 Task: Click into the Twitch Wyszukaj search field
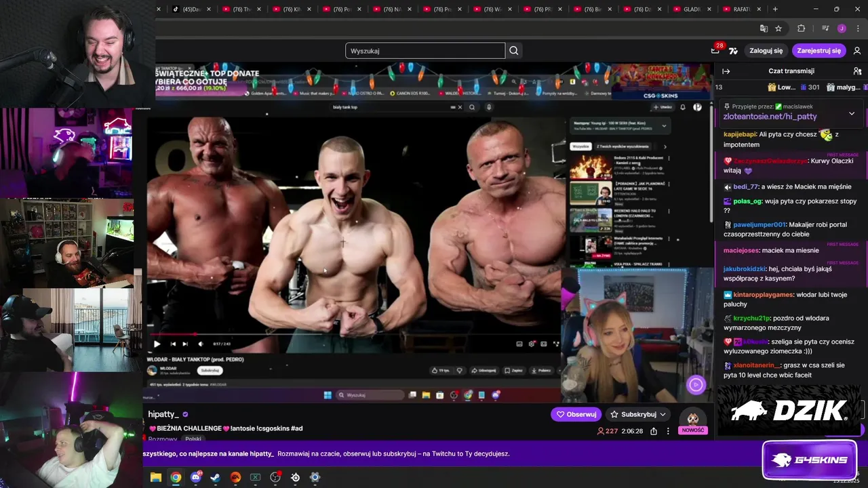(425, 51)
